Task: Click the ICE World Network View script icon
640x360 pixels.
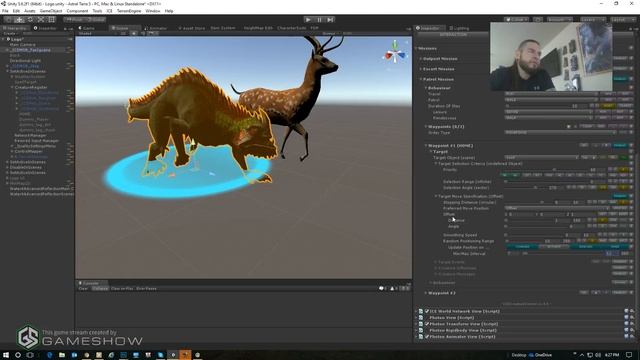Action: [421, 311]
